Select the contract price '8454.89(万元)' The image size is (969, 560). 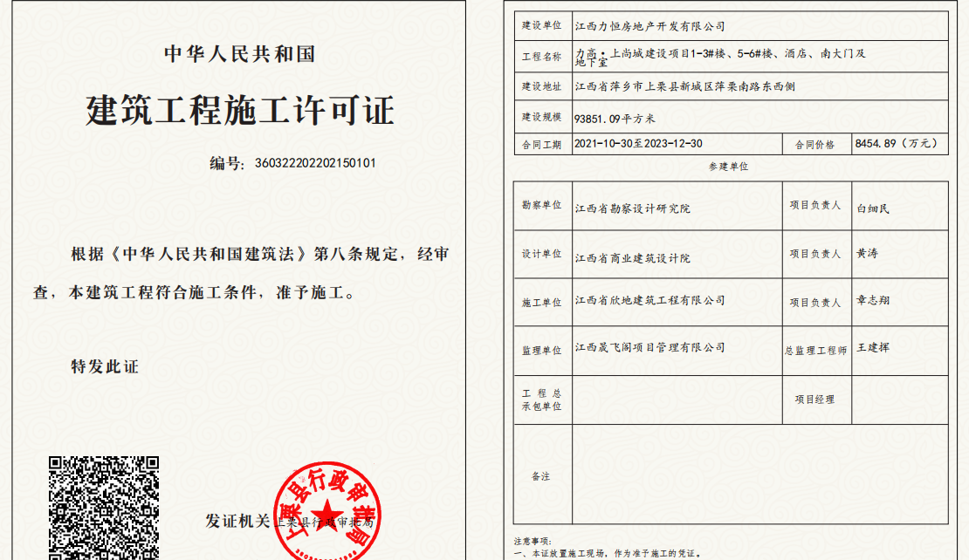(897, 144)
